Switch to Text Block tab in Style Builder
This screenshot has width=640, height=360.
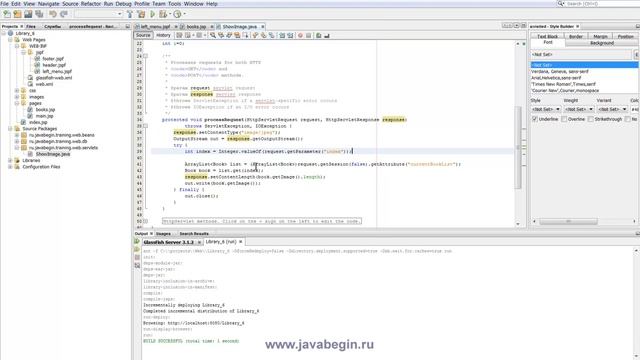547,37
